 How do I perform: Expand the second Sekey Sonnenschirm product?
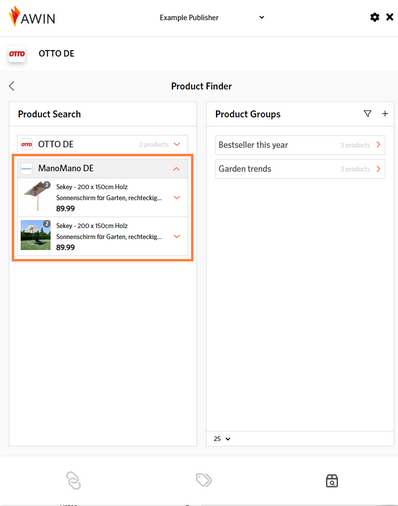(x=177, y=236)
